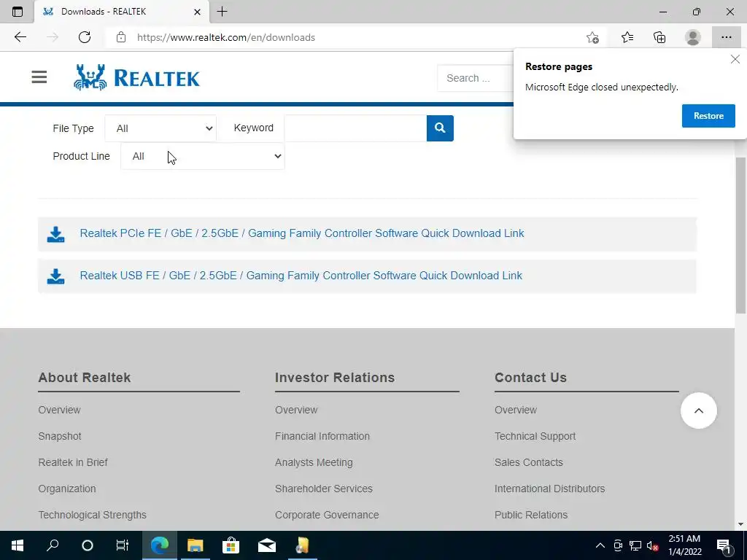
Task: Click the page vertical scrollbar thumb
Action: click(x=740, y=236)
